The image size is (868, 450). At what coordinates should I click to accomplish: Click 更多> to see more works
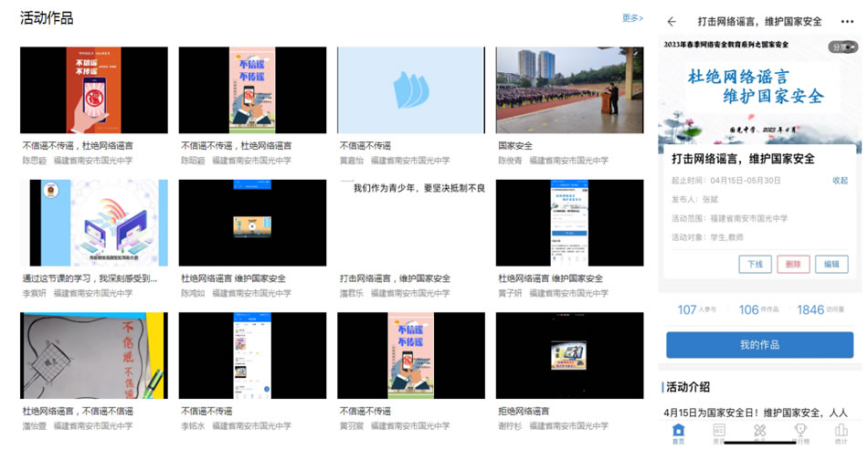632,18
